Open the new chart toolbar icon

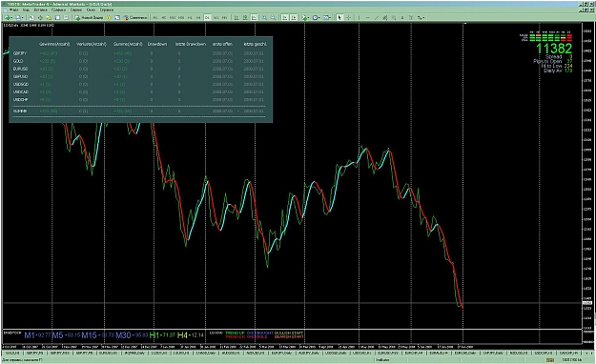(8, 17)
